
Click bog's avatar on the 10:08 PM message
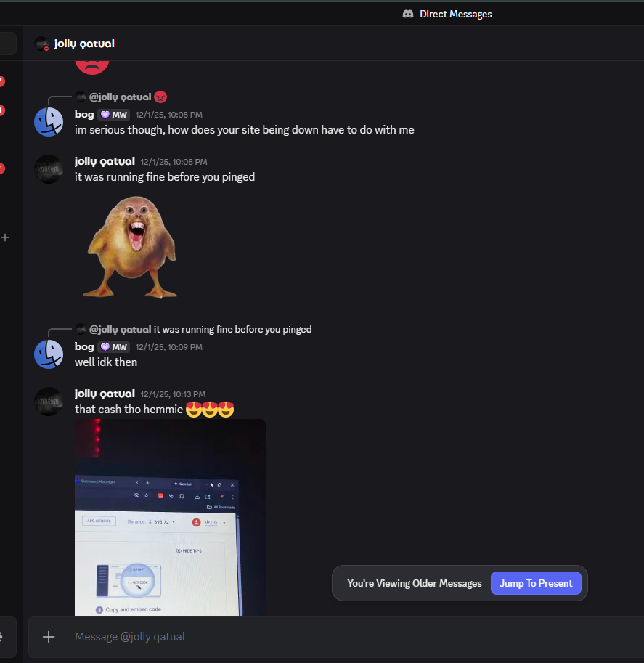pos(49,122)
